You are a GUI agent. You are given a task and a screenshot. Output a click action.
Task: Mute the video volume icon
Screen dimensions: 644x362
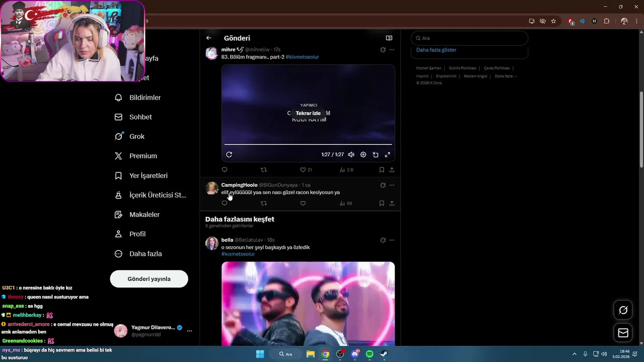click(351, 154)
